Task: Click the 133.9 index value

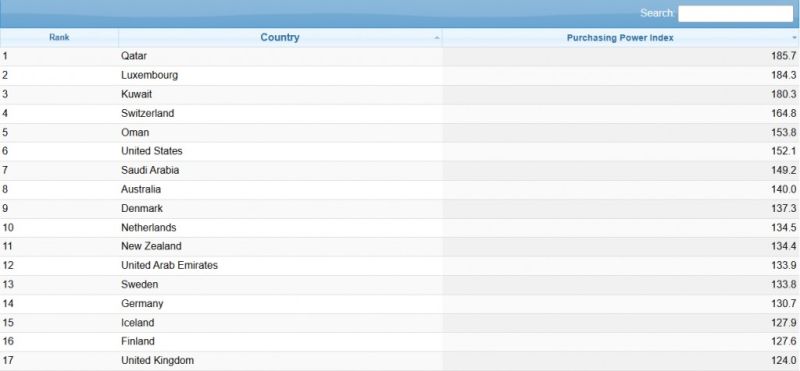Action: [x=784, y=265]
